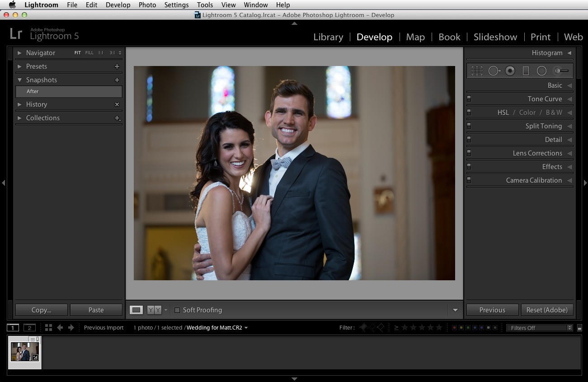Viewport: 588px width, 382px height.
Task: Click the rating comparison ≥ symbol
Action: 396,328
